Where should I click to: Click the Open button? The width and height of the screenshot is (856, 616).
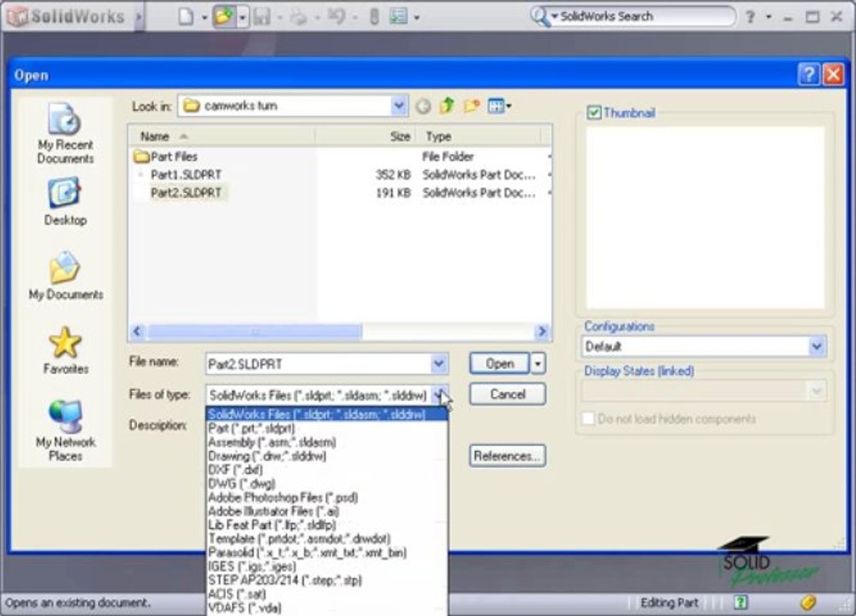500,364
